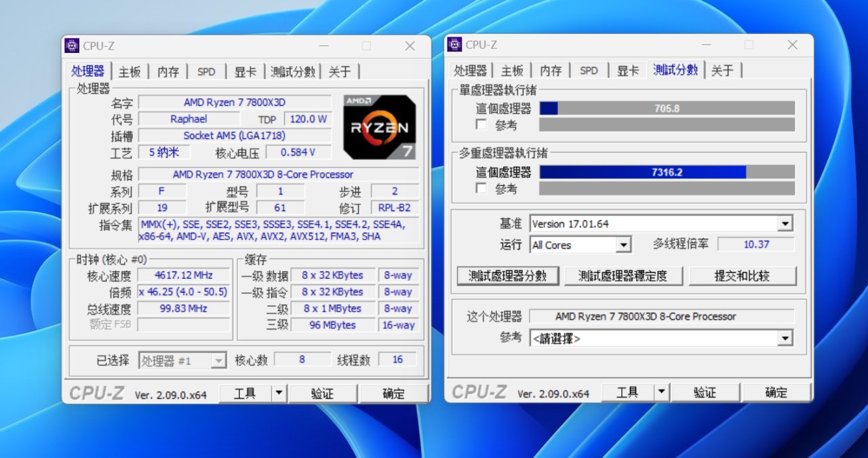This screenshot has height=458, width=868.
Task: Click TDP value 120.0 W
Action: point(309,119)
